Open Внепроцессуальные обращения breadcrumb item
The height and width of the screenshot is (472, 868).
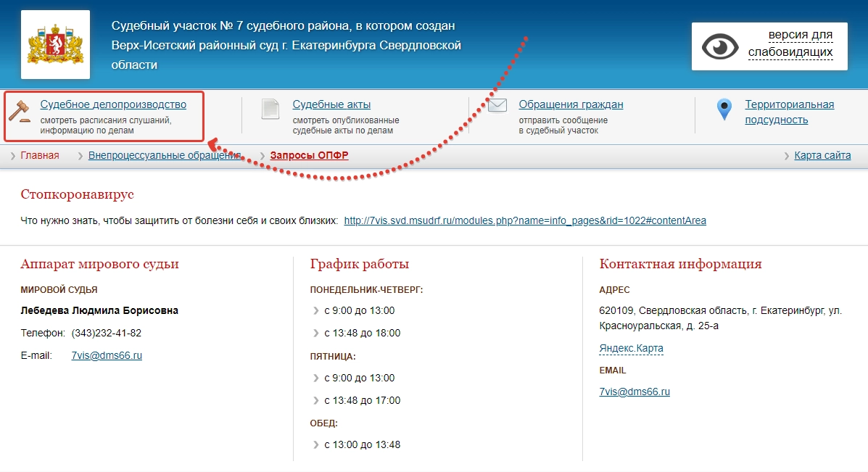pyautogui.click(x=165, y=155)
